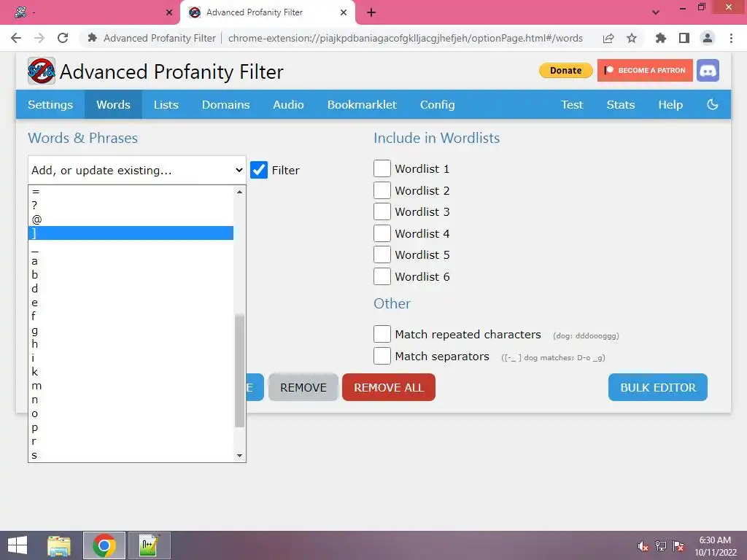
Task: Open the Test page link
Action: coord(572,104)
